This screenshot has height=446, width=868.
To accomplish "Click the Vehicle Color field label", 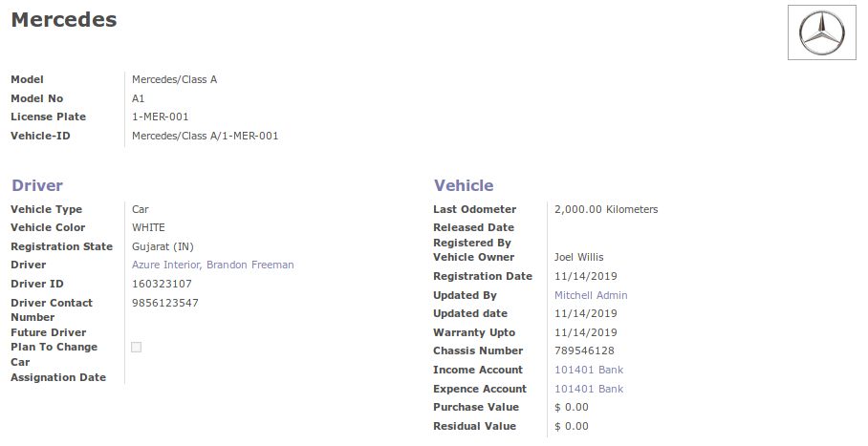I will (48, 227).
